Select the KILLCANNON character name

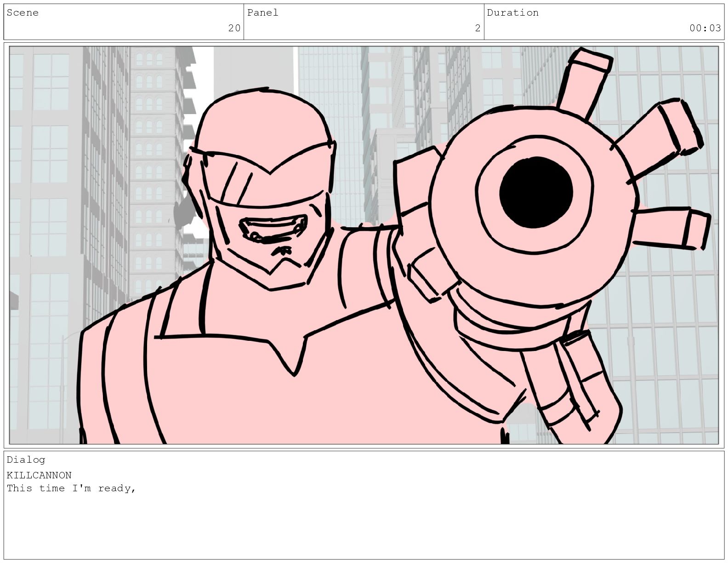point(39,475)
